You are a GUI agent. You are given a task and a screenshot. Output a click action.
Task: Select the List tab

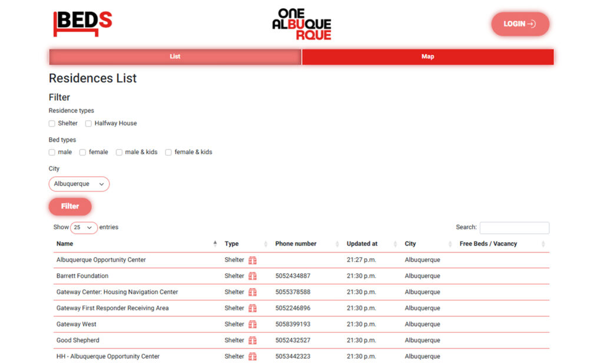point(175,57)
